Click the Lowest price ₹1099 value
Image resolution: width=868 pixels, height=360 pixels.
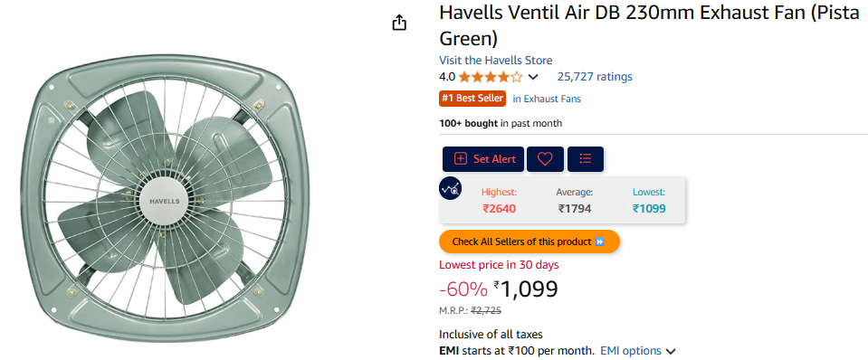(649, 208)
